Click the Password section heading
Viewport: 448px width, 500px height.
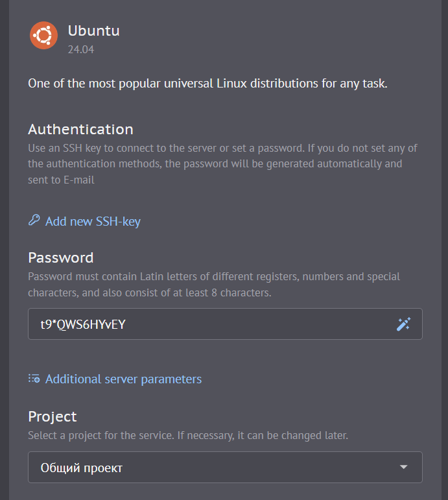tap(61, 257)
